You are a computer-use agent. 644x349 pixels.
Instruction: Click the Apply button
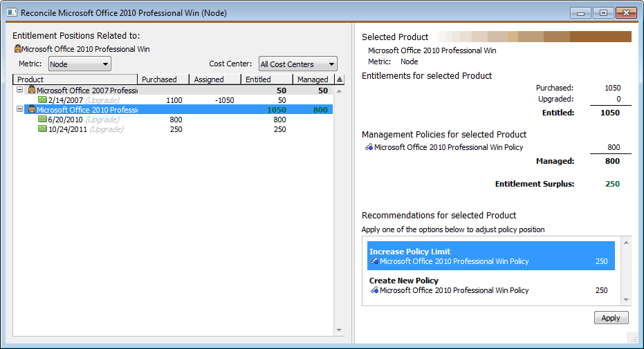[x=611, y=318]
